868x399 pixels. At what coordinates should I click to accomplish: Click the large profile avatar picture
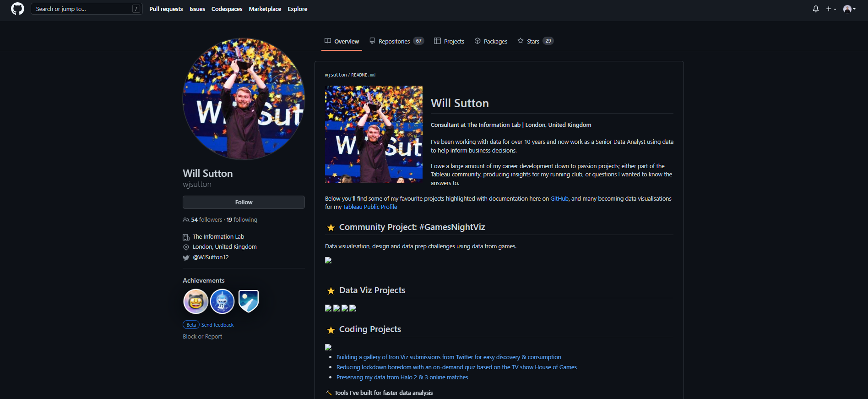click(x=244, y=99)
